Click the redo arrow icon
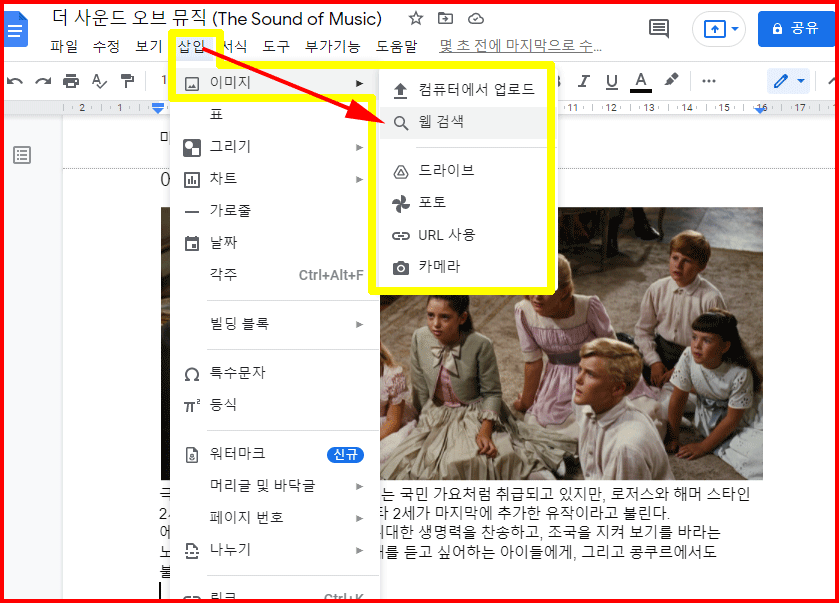This screenshot has height=603, width=839. click(43, 81)
